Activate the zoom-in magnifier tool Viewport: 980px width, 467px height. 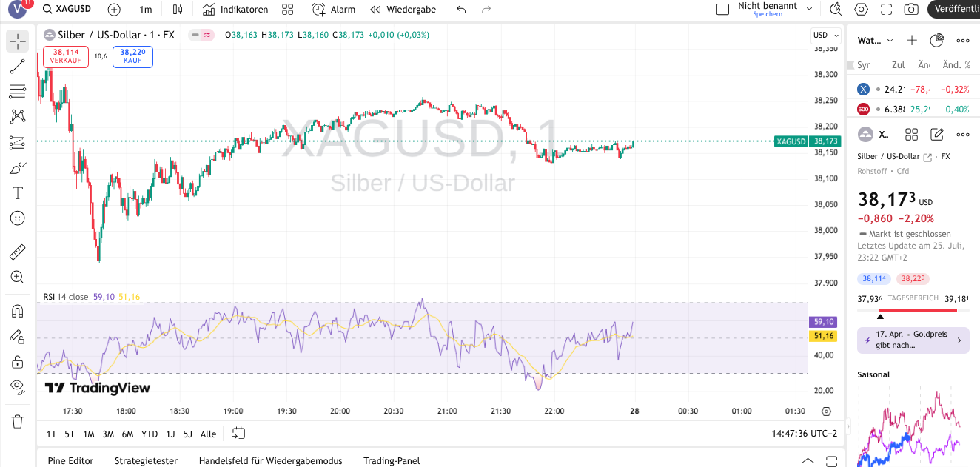(18, 278)
